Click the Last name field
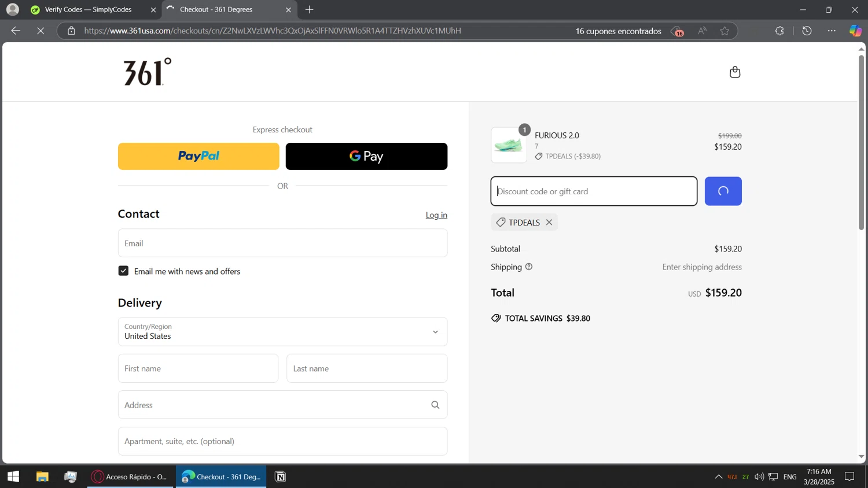Screen dimensions: 868x488 coord(367,368)
